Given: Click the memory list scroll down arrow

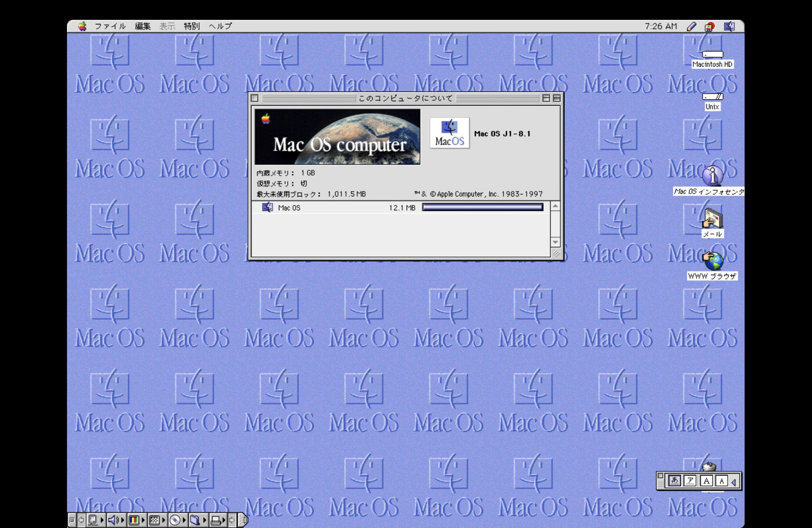Looking at the screenshot, I should (555, 242).
